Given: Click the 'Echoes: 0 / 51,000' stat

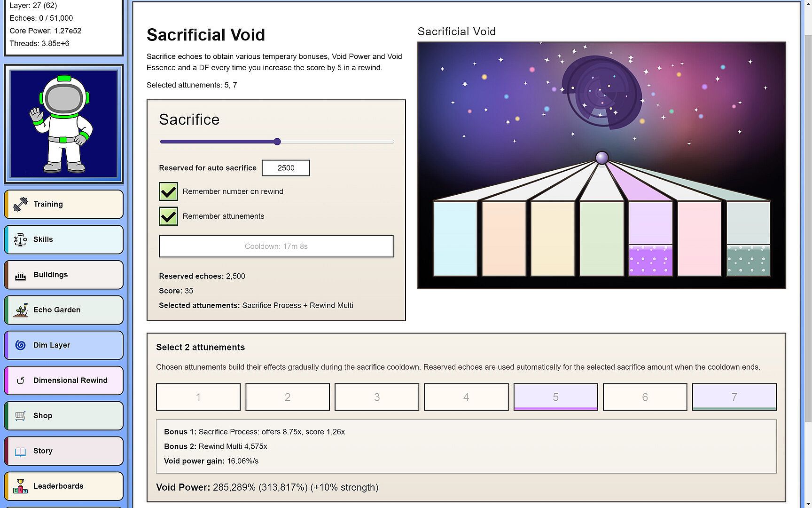Looking at the screenshot, I should 41,18.
